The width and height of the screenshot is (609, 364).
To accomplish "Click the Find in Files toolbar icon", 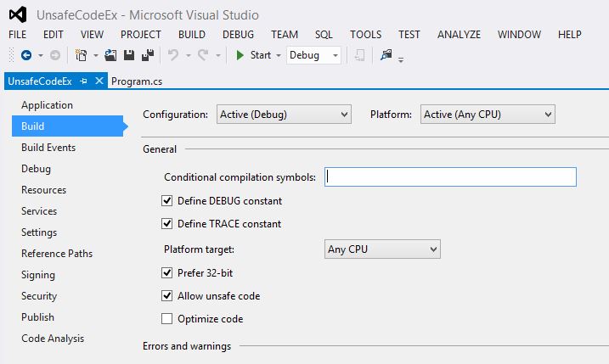I will click(x=386, y=55).
